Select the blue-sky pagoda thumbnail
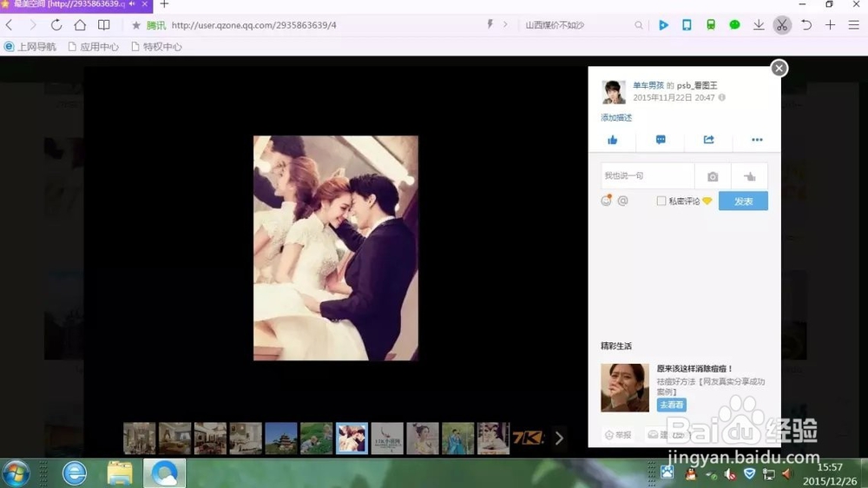 point(280,439)
